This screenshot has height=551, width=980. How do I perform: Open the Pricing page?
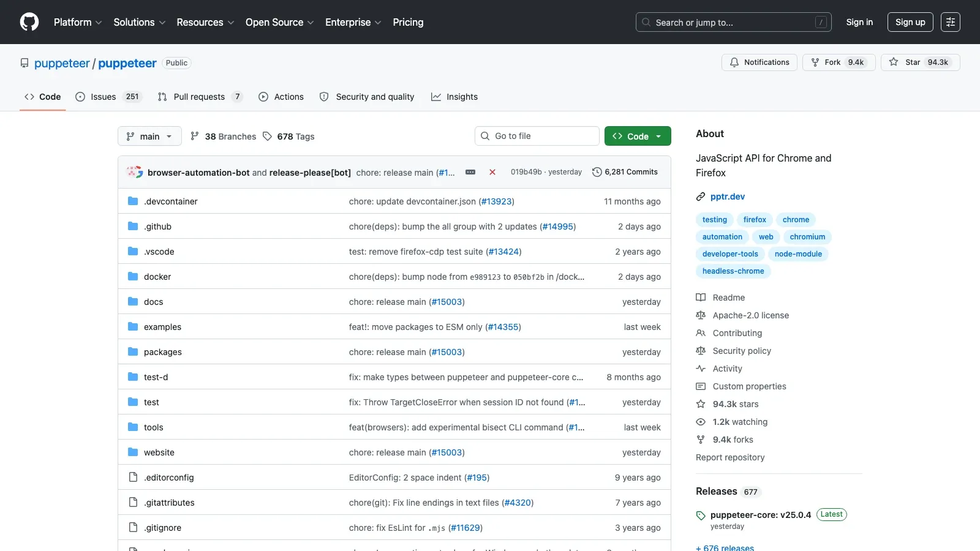pyautogui.click(x=408, y=22)
